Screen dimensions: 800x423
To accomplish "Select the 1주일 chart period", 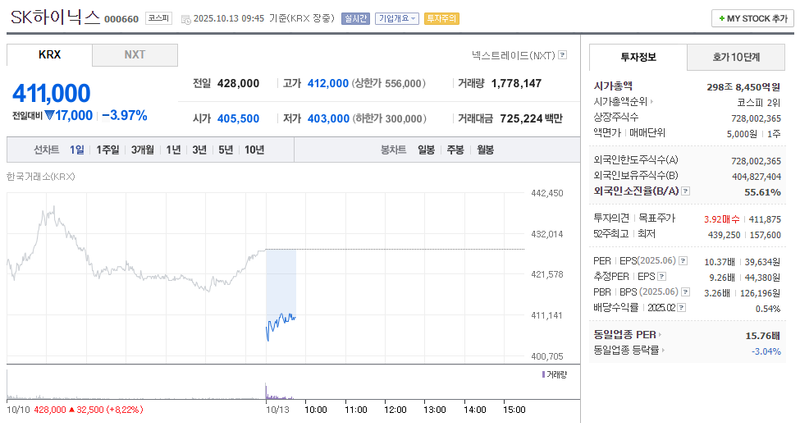I will point(109,150).
